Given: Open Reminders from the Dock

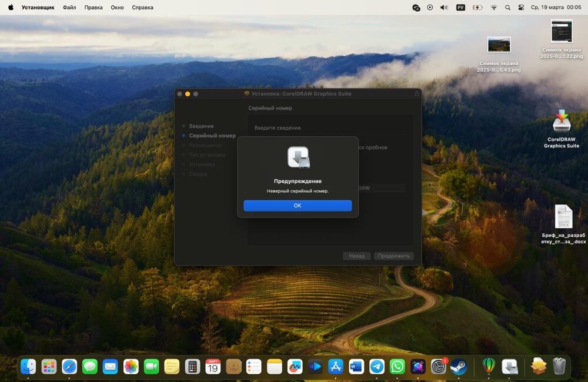Looking at the screenshot, I should pos(254,367).
